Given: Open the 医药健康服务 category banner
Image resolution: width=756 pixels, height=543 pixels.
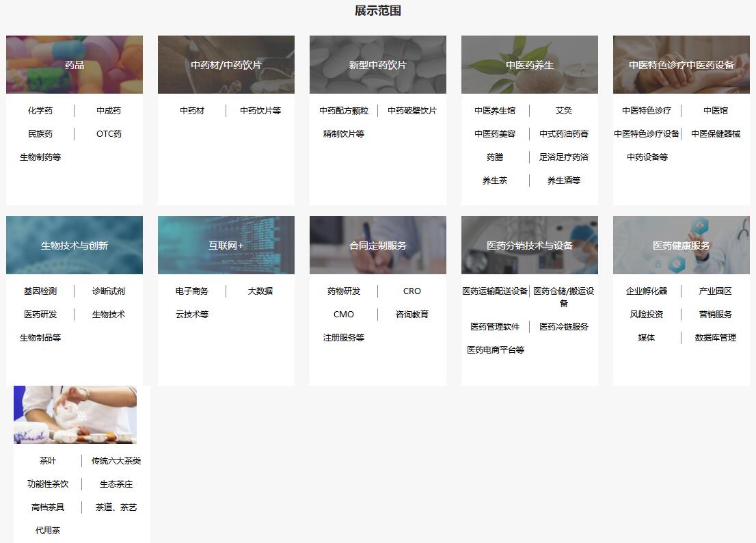Looking at the screenshot, I should 681,246.
